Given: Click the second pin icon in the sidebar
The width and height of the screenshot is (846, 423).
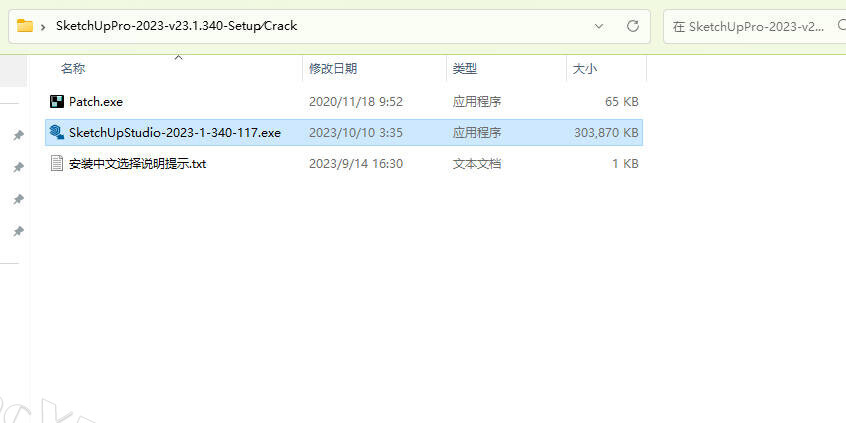Looking at the screenshot, I should [18, 167].
